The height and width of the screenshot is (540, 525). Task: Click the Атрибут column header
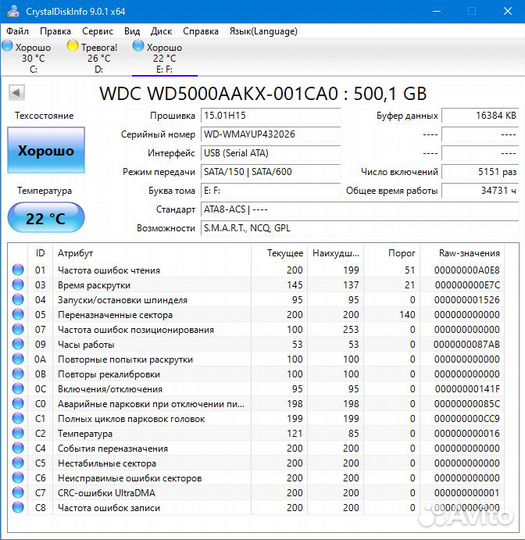(75, 253)
